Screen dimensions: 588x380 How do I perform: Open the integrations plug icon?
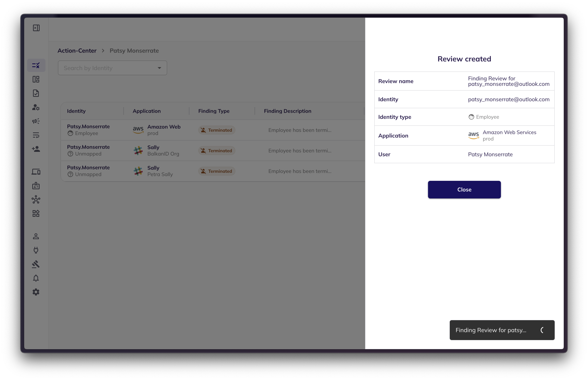click(x=36, y=250)
